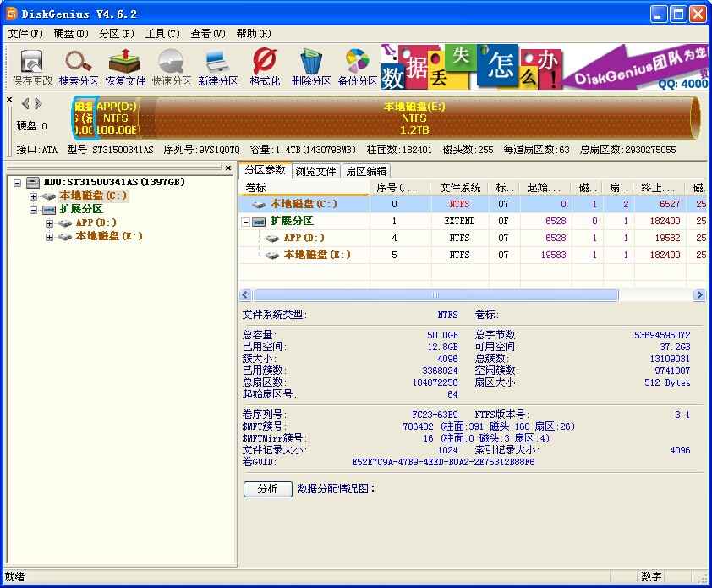712x588 pixels.
Task: Open the 硬盘(D) menu
Action: tap(71, 34)
